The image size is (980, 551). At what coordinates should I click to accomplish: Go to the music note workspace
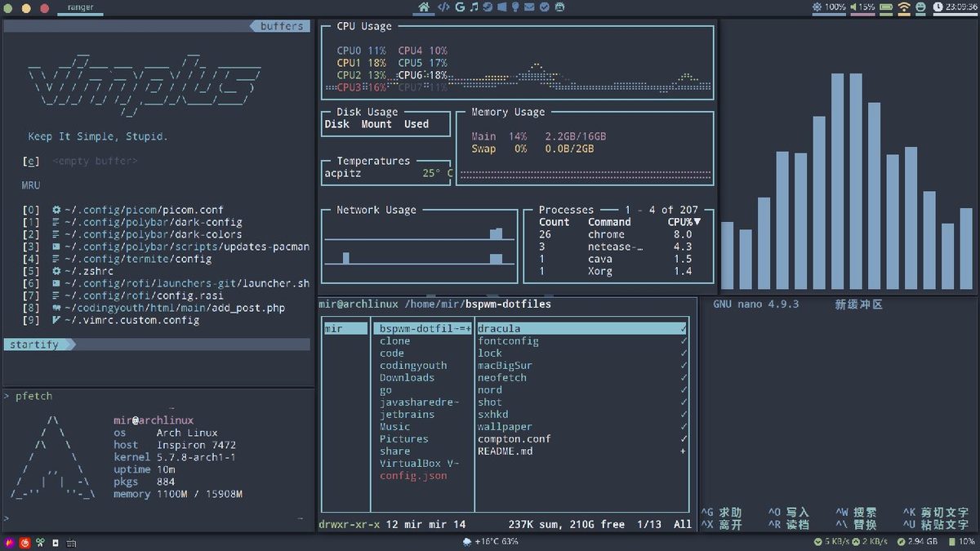474,7
